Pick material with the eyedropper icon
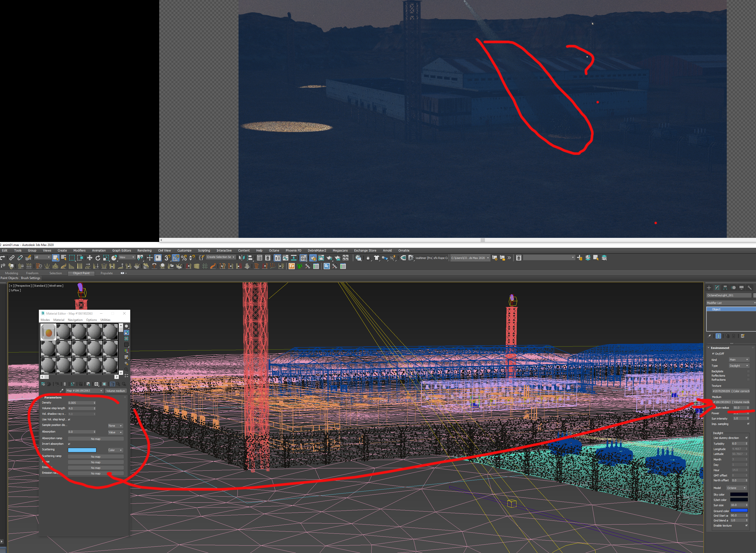Screen dimensions: 756x553 [x=61, y=391]
